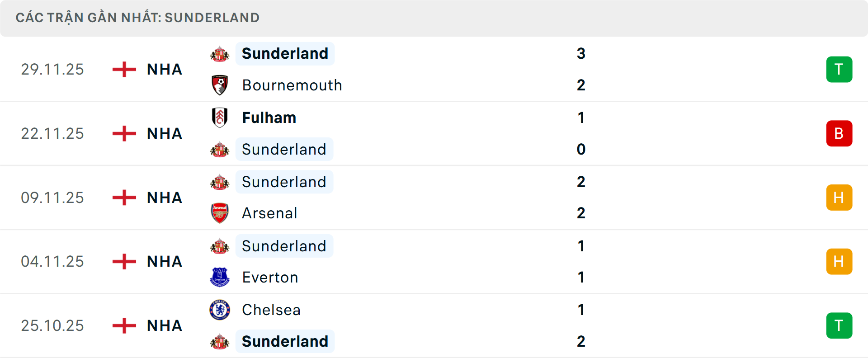Select the Everton club crest
This screenshot has height=358, width=868.
219,277
